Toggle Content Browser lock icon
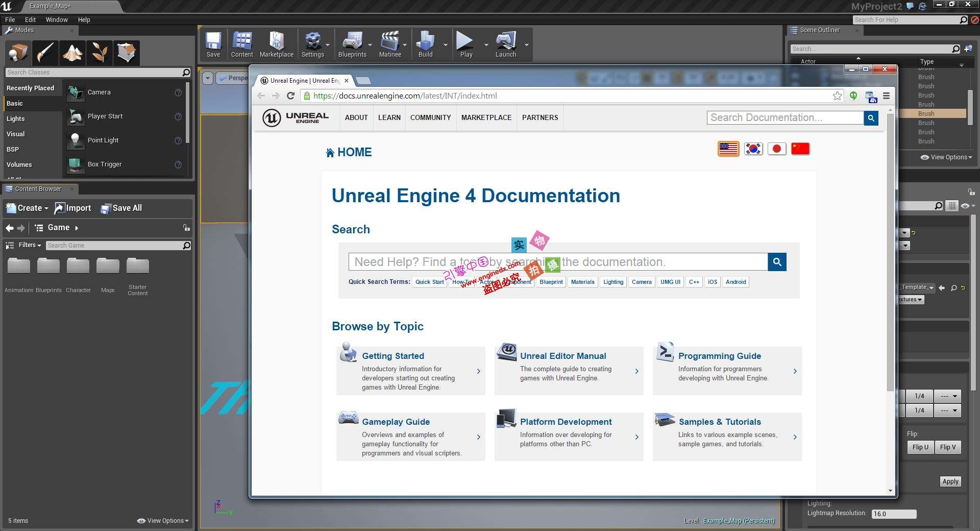The image size is (980, 531). (186, 228)
